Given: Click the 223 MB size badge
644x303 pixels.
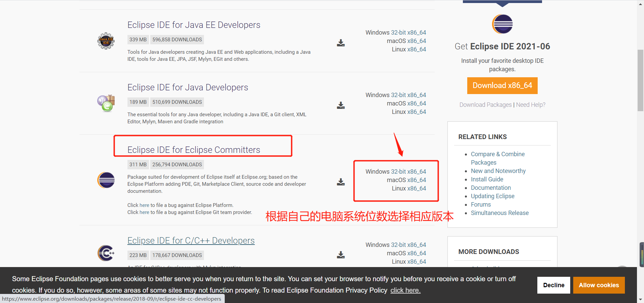Looking at the screenshot, I should tap(138, 255).
